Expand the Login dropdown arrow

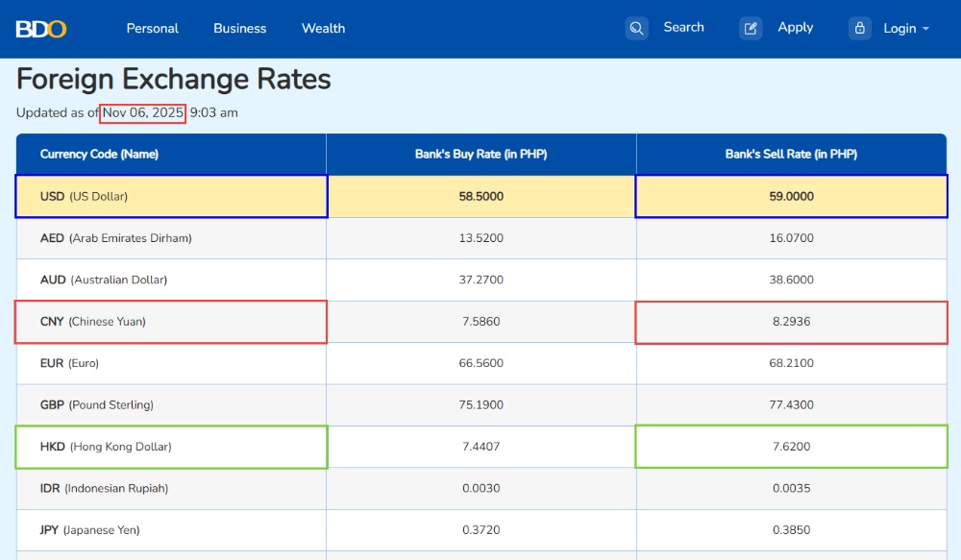(926, 29)
